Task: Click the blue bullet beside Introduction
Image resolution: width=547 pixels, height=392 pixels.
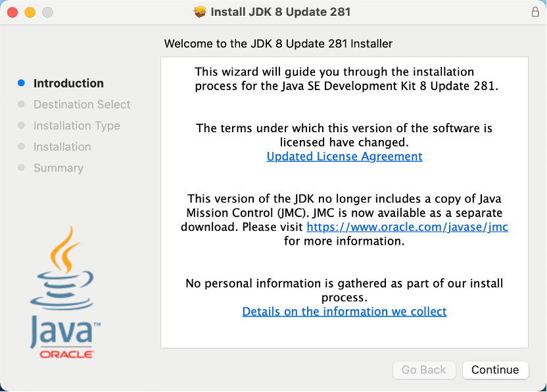Action: [x=21, y=84]
